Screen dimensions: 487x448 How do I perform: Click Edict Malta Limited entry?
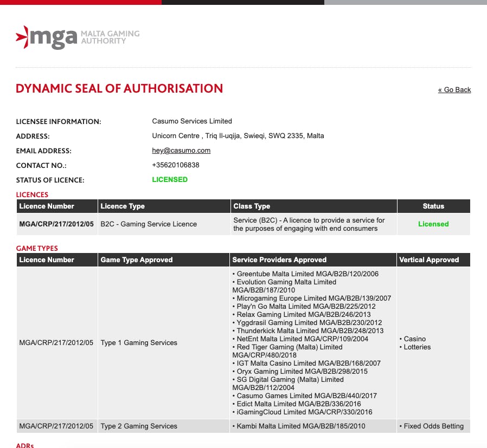(x=297, y=404)
